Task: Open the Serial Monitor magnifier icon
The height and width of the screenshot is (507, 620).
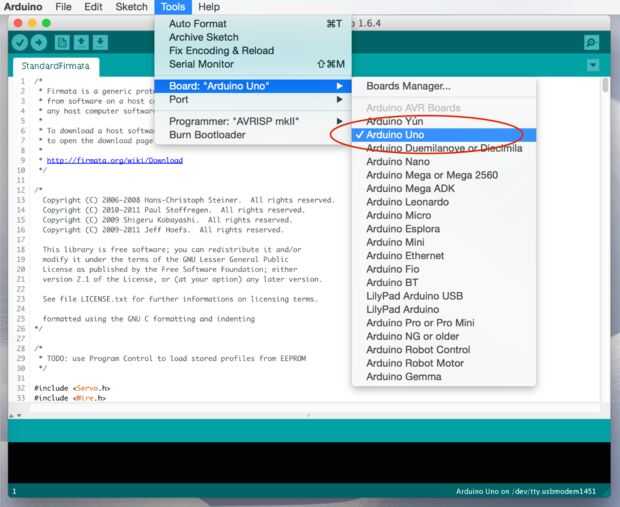Action: pyautogui.click(x=591, y=42)
